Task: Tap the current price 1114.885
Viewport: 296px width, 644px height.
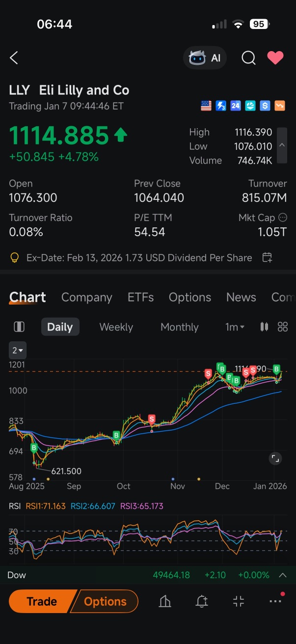Action: 59,136
